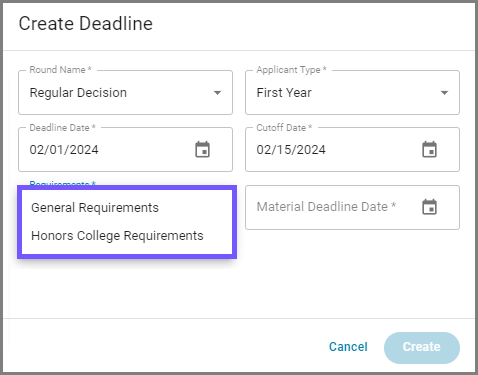Focus the Material Deadline Date field
Image resolution: width=478 pixels, height=375 pixels.
[352, 207]
